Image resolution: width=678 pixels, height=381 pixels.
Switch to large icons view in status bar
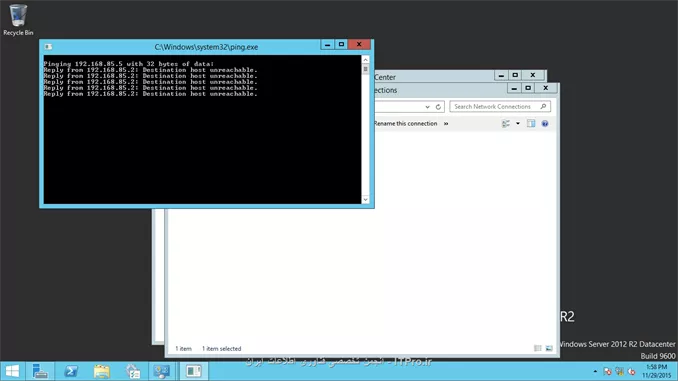(x=549, y=348)
